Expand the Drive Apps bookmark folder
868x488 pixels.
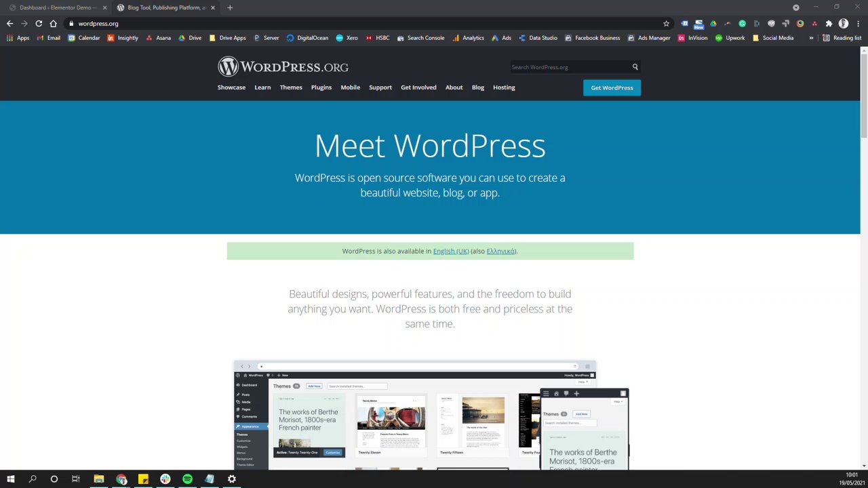tap(227, 38)
